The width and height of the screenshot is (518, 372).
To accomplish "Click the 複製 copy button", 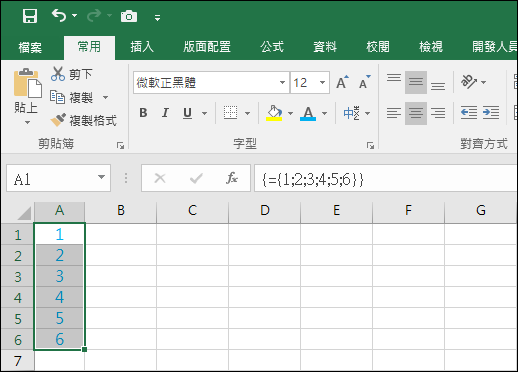I will pos(71,97).
